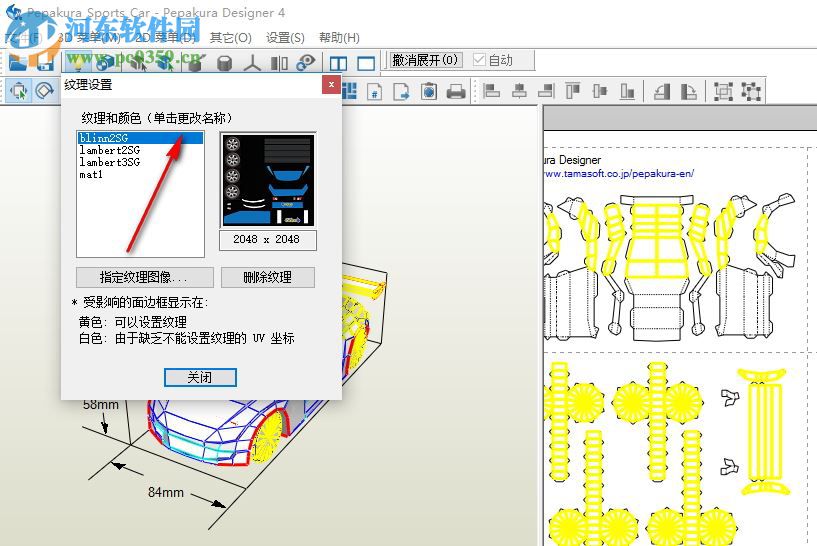Toggle the 自动 (auto) checkbox
This screenshot has width=817, height=546.
pyautogui.click(x=480, y=61)
